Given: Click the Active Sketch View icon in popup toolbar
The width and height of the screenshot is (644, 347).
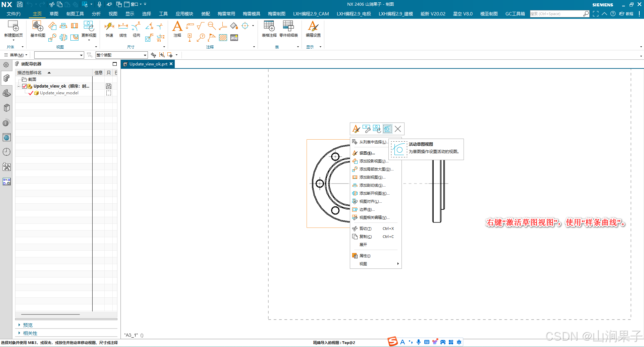Looking at the screenshot, I should (x=387, y=129).
